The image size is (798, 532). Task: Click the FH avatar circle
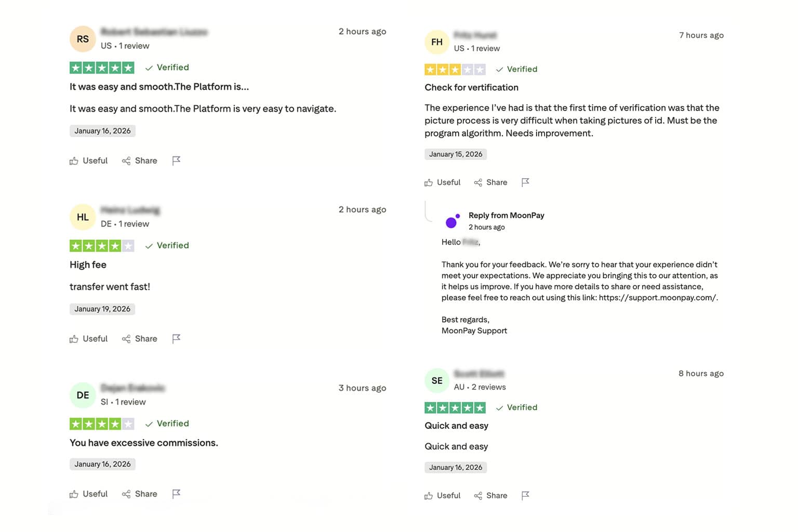point(436,42)
